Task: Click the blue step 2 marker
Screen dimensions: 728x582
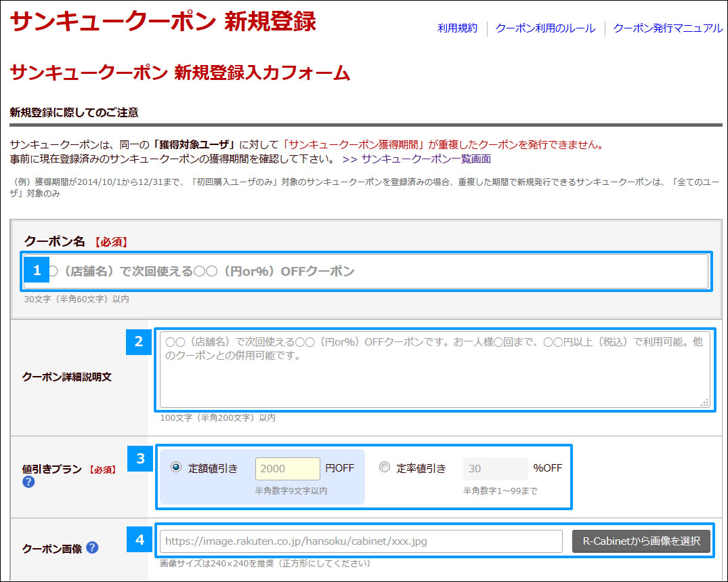Action: coord(139,343)
